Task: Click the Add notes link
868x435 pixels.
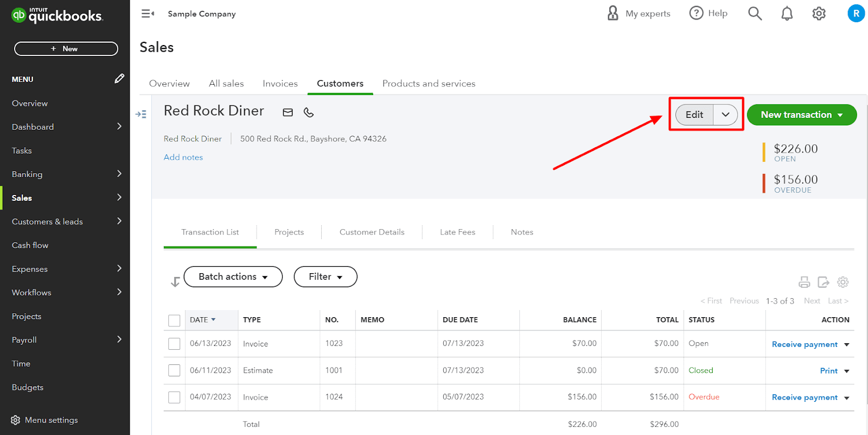Action: (183, 157)
